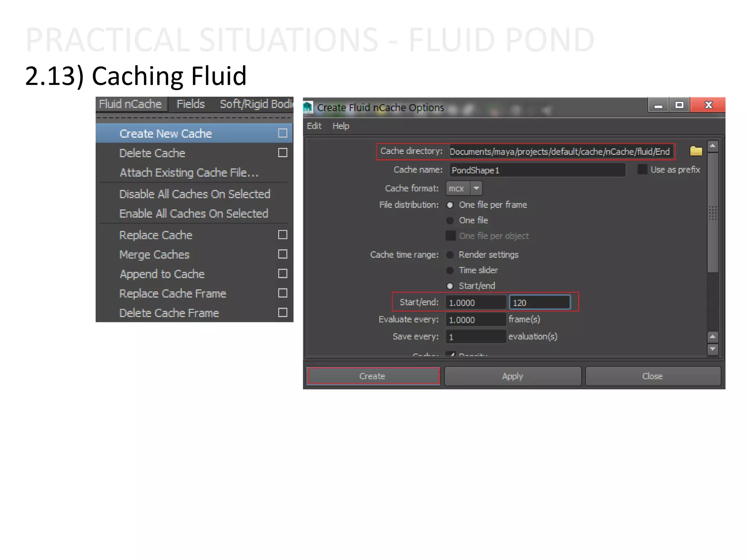This screenshot has height=560, width=747.
Task: Click the end frame field 120
Action: (540, 302)
